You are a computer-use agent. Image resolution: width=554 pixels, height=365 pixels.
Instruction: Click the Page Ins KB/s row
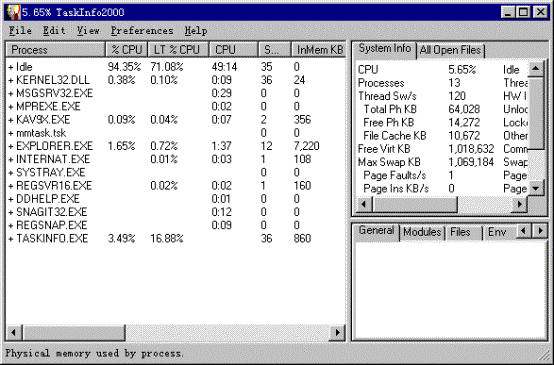point(442,189)
